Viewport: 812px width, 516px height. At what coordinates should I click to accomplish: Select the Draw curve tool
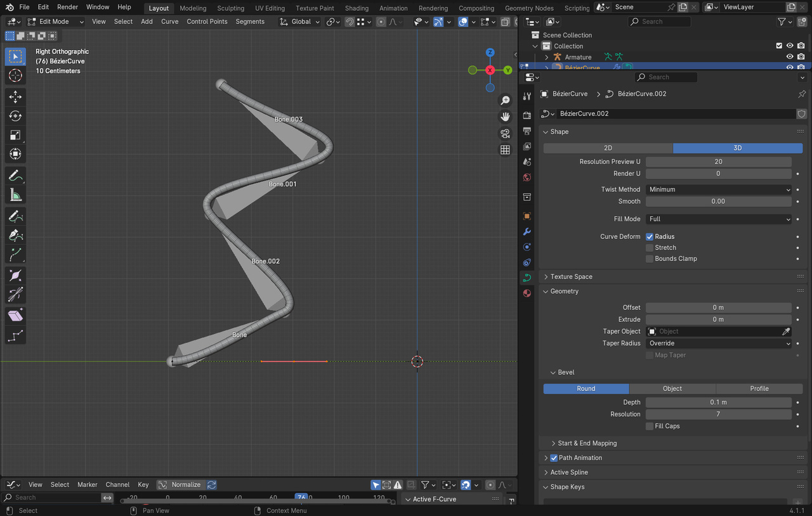[x=16, y=176]
